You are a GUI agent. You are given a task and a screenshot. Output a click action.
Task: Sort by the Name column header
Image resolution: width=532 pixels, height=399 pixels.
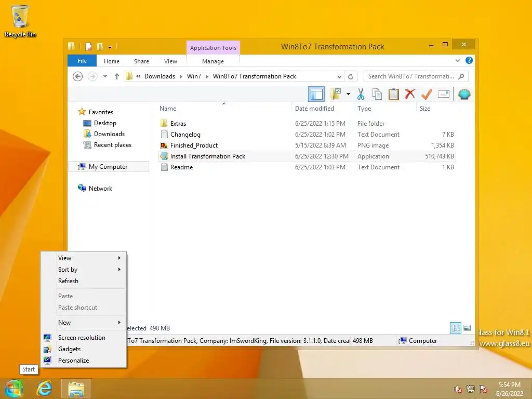tap(168, 109)
